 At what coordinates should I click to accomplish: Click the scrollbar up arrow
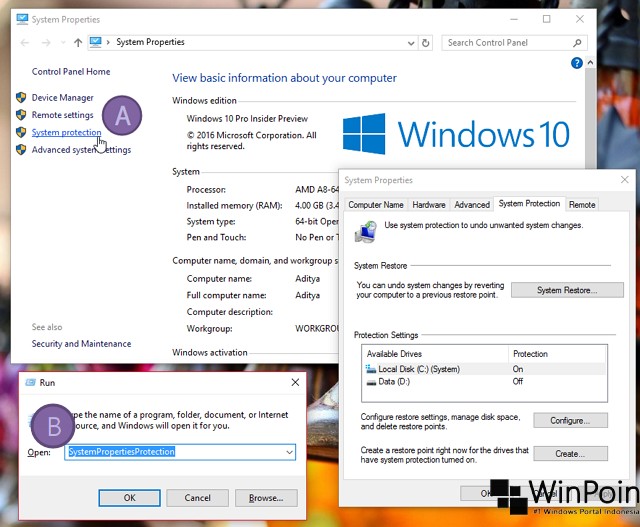[x=590, y=62]
